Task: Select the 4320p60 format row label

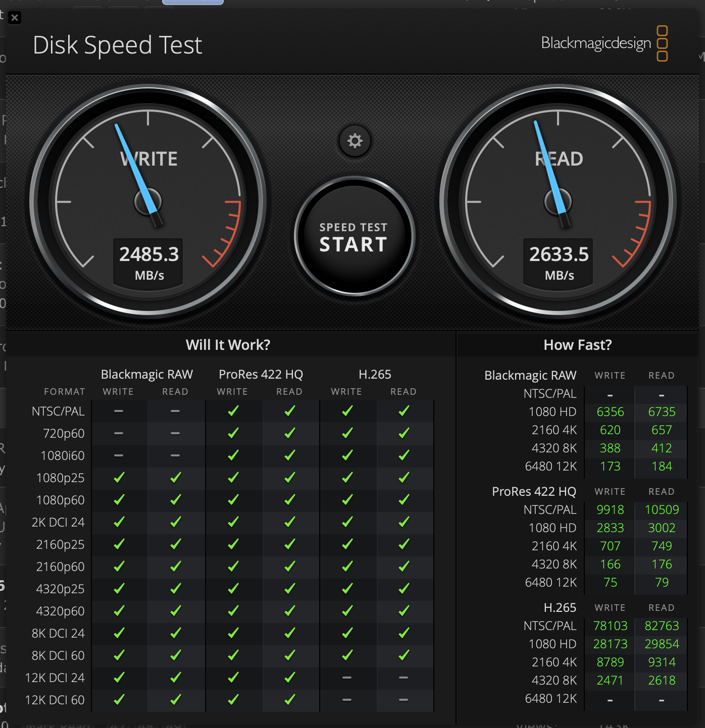Action: pos(61,611)
